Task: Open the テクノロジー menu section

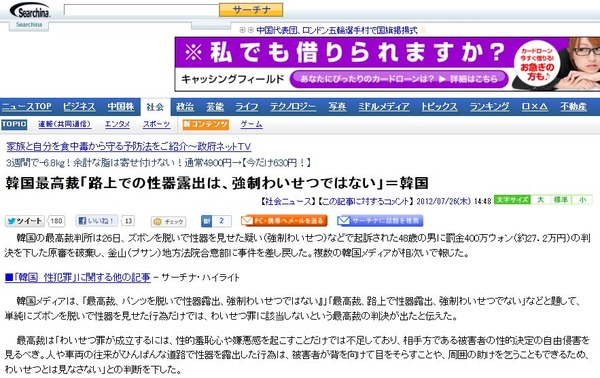Action: (x=293, y=107)
